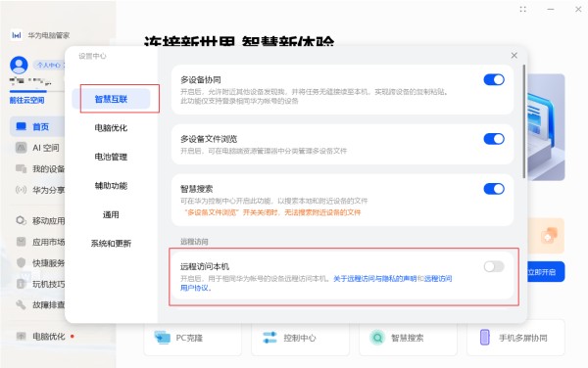Toggle off 智慧搜索 switch
The height and width of the screenshot is (368, 588).
click(x=494, y=189)
